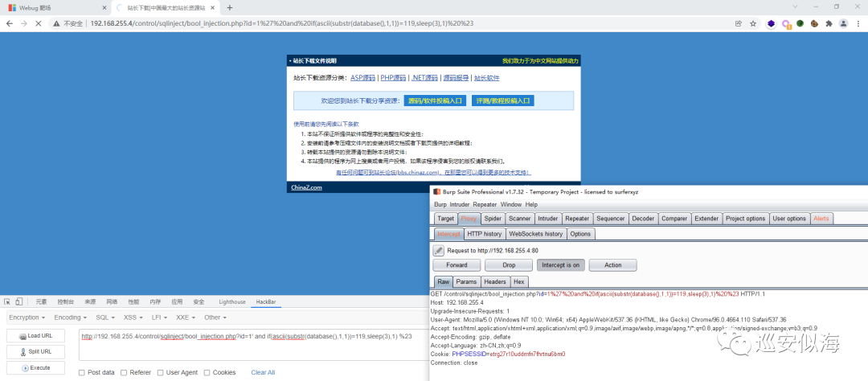
Task: Bookmark this page with the star
Action: tap(753, 24)
